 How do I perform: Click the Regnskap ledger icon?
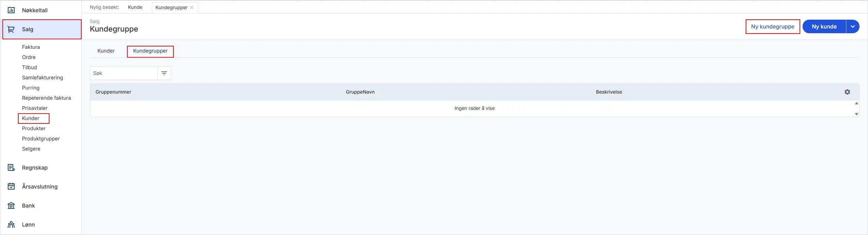pos(11,168)
